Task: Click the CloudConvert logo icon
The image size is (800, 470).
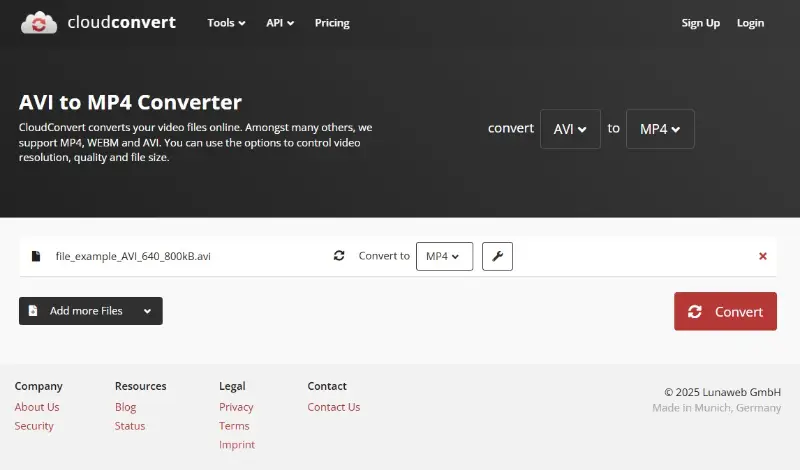Action: point(39,23)
